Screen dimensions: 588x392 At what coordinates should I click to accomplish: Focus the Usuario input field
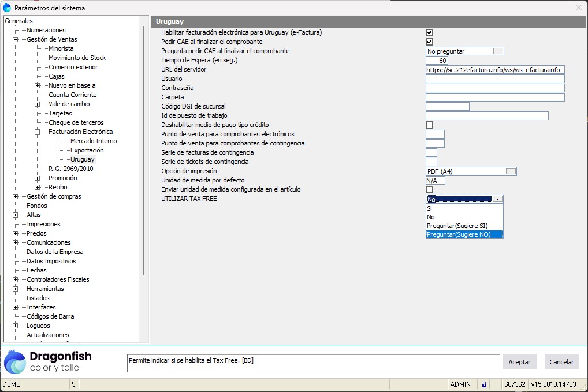(x=494, y=79)
